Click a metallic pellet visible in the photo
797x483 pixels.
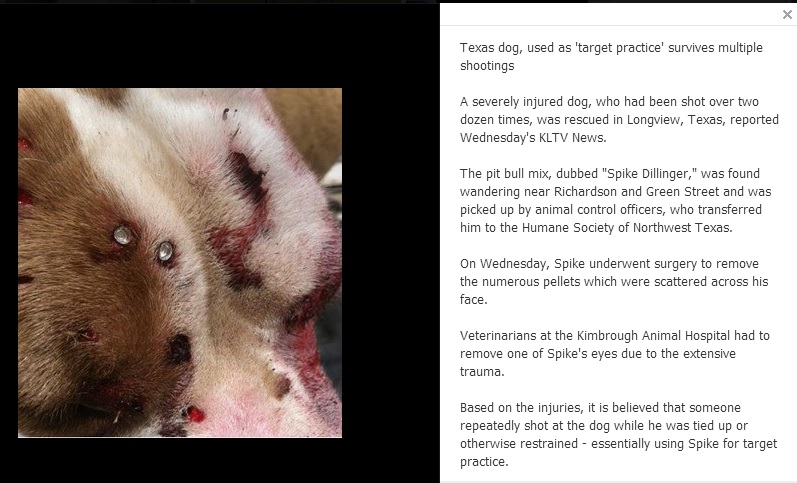point(122,235)
